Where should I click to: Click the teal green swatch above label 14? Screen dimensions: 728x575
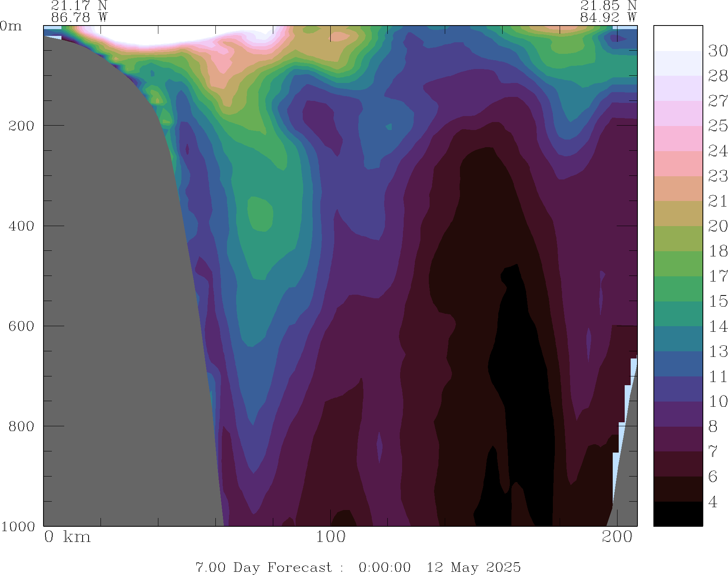(678, 314)
